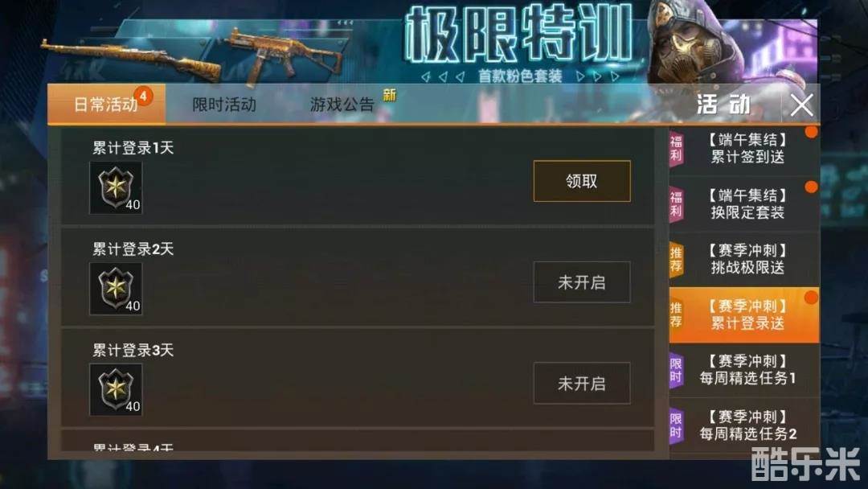The height and width of the screenshot is (489, 868).
Task: Click the red badge on 日常活动
Action: [x=143, y=97]
